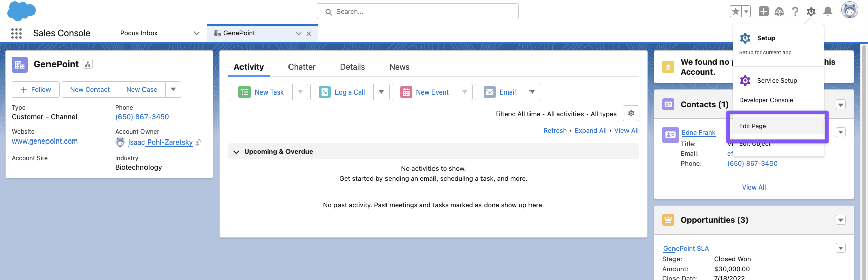Open account owner Isaac Pohl-Zaretsky

160,142
